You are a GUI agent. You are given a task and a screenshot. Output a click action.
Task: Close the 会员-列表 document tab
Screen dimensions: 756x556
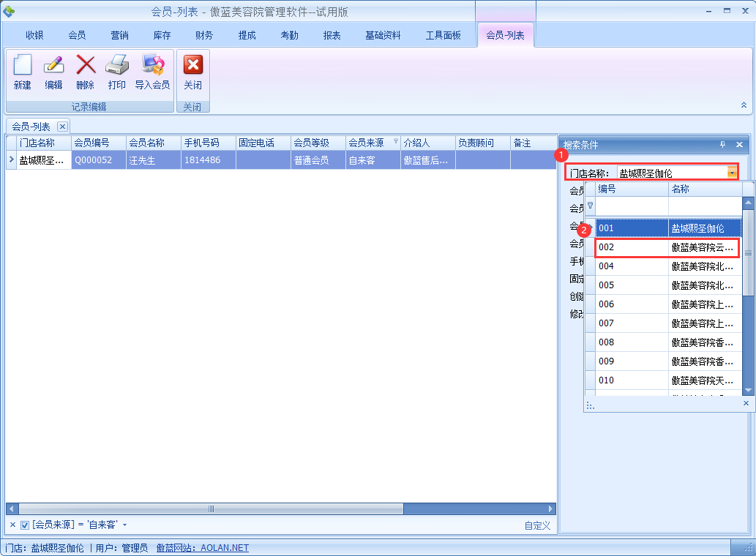tap(63, 127)
